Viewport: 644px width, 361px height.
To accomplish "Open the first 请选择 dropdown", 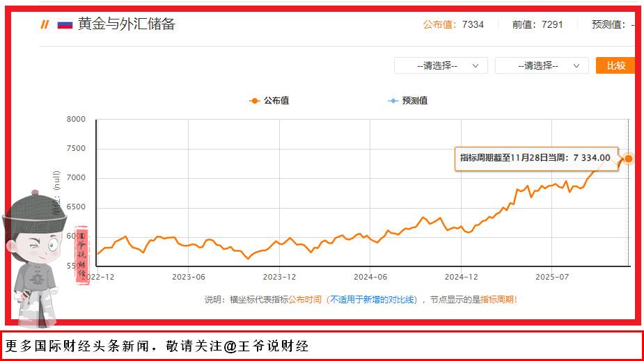I will tap(441, 65).
